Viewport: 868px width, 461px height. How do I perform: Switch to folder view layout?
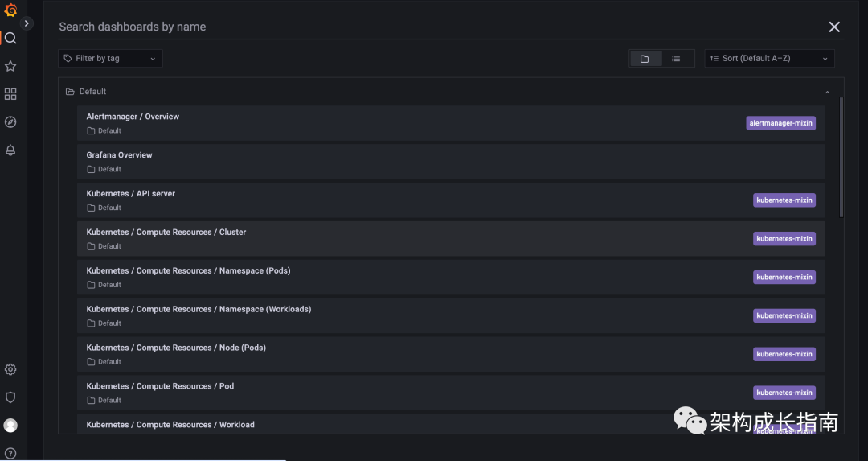tap(645, 59)
